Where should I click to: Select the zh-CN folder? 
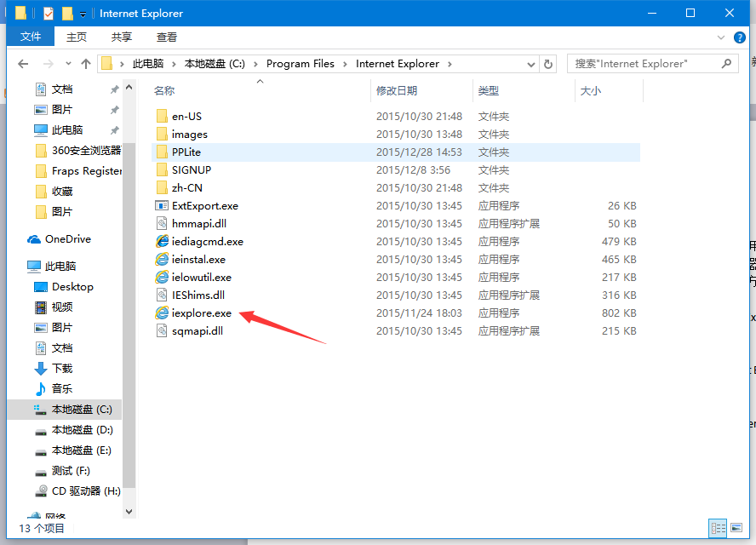187,187
